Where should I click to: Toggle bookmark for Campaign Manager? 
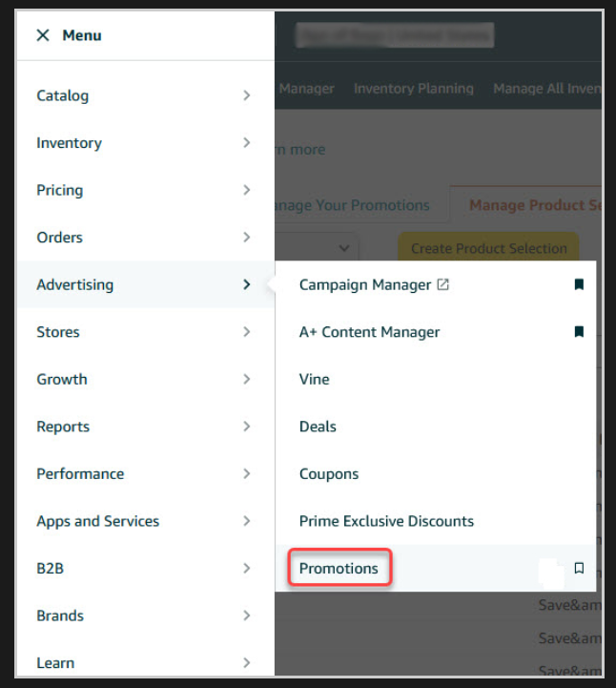[x=579, y=284]
